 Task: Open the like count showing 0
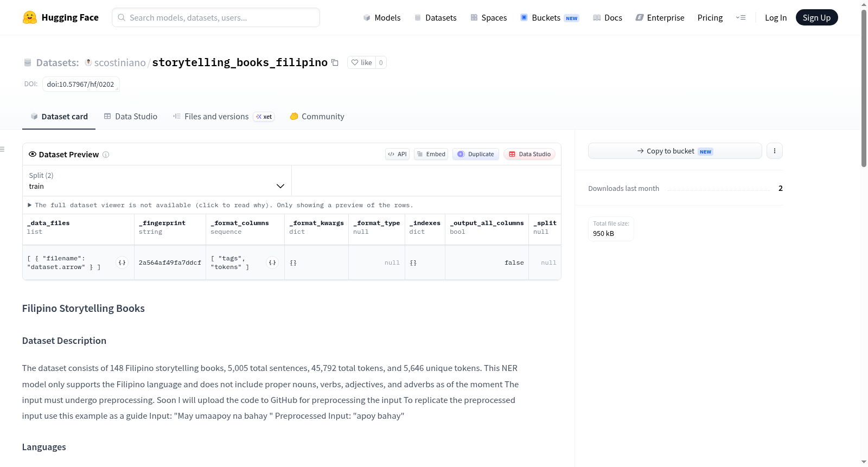381,62
